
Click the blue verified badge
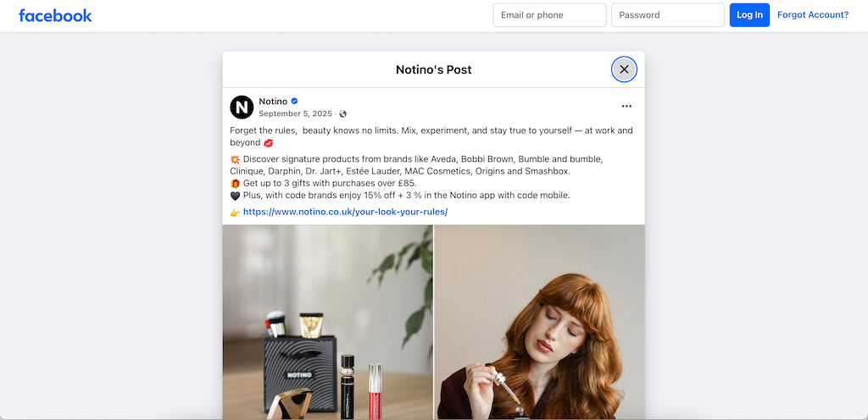(294, 101)
